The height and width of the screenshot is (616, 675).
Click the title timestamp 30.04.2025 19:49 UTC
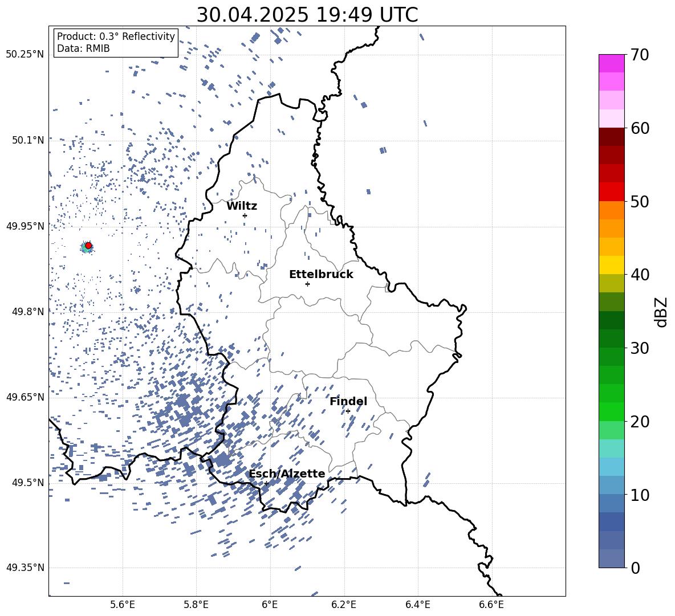[x=307, y=15]
